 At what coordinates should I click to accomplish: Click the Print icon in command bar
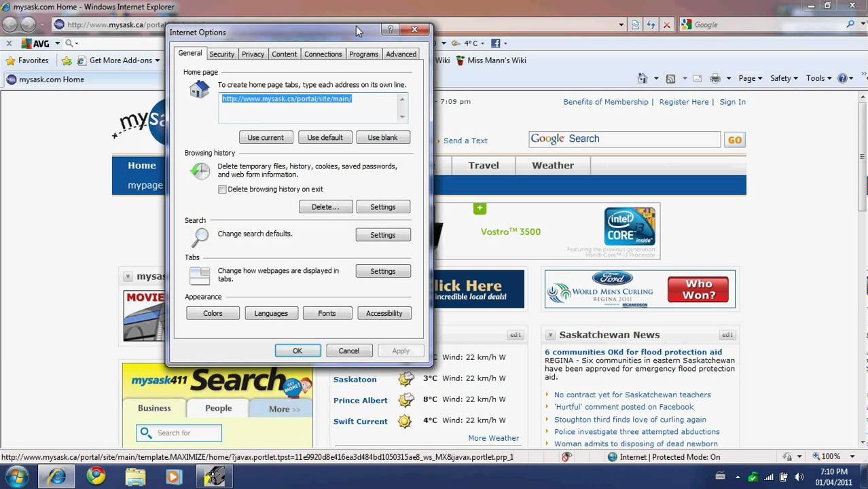(715, 78)
